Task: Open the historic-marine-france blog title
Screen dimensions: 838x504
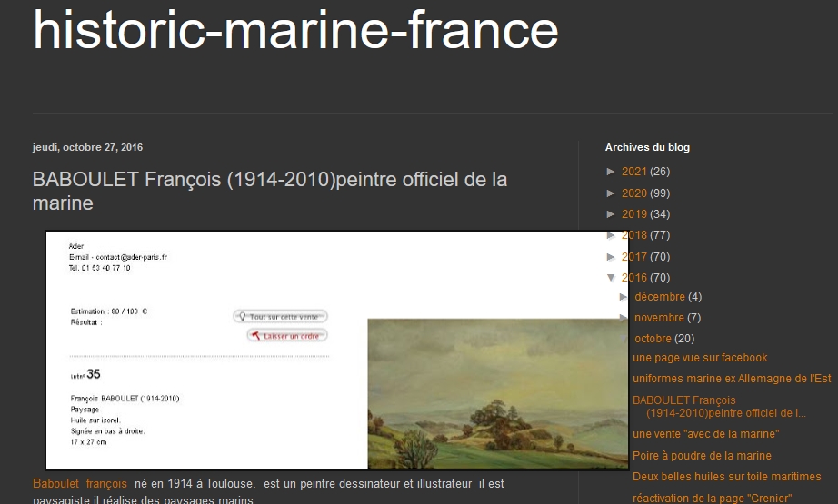Action: pos(295,31)
